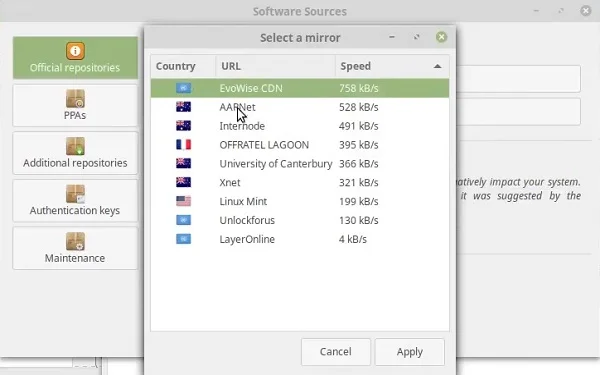Click the 528 kB/s speed value
Viewport: 600px width, 375px height.
click(x=359, y=107)
